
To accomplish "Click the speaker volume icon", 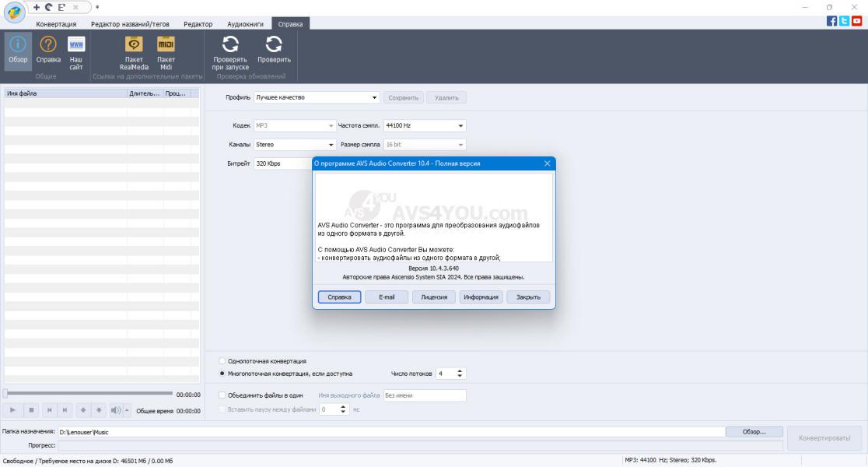I will pyautogui.click(x=114, y=410).
